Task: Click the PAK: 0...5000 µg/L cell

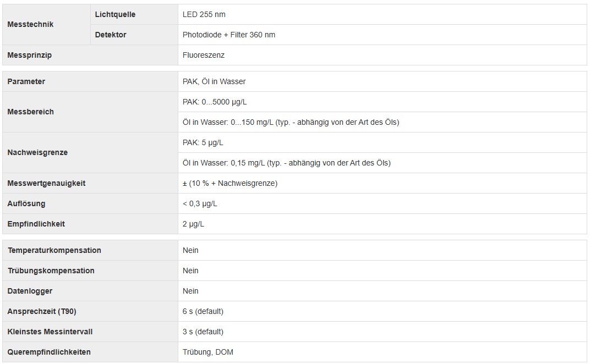Action: pos(383,102)
